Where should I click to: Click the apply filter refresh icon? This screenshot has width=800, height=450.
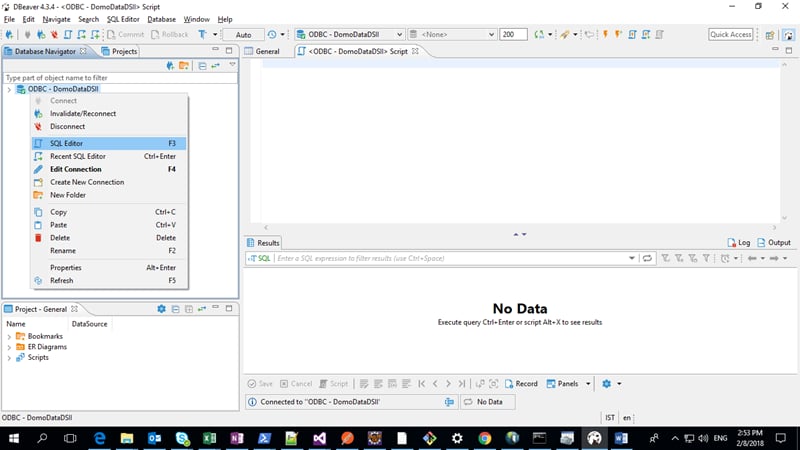(647, 258)
